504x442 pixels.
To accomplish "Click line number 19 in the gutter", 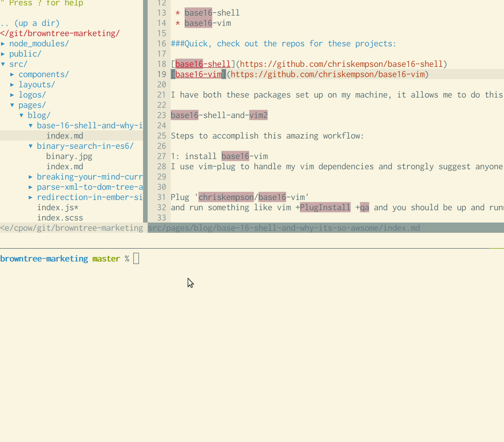I will tap(162, 75).
